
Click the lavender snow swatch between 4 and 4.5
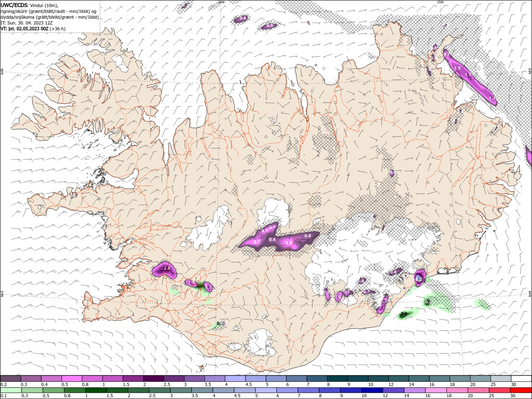point(235,379)
